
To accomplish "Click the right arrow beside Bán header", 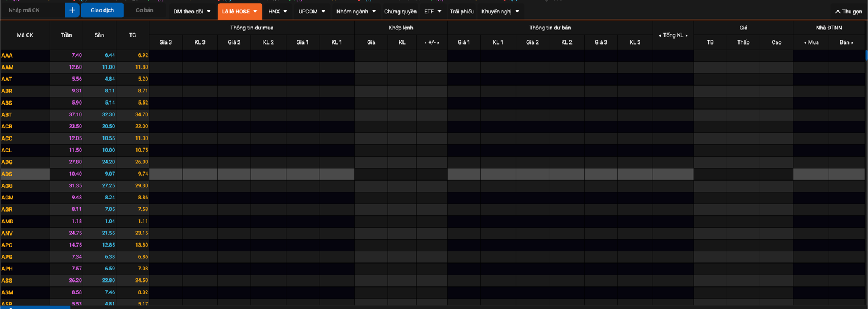I will [x=853, y=43].
